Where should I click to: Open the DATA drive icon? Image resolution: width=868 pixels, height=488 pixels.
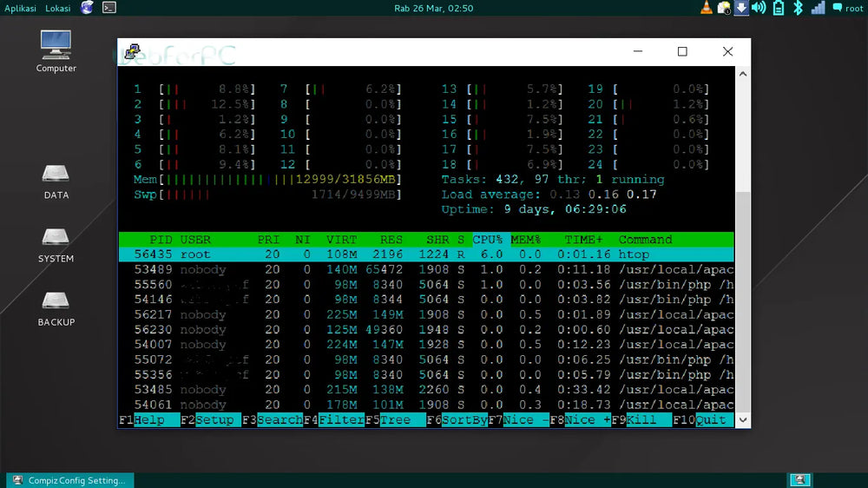pyautogui.click(x=56, y=181)
